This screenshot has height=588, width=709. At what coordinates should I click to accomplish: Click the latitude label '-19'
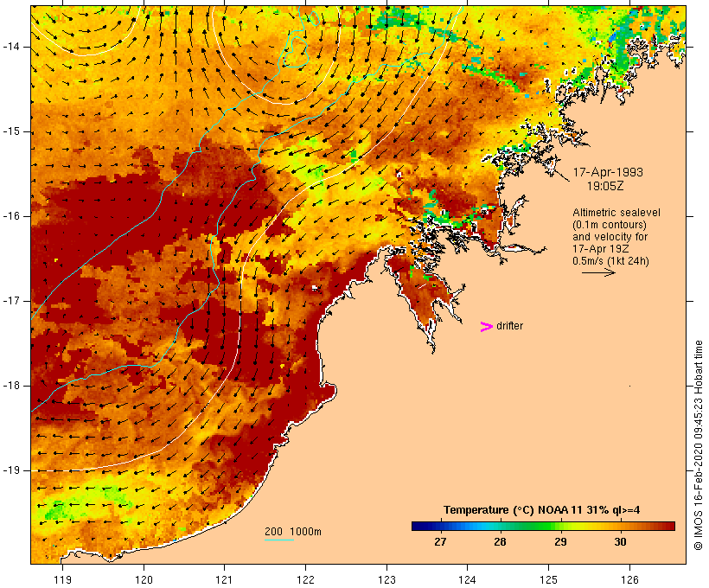[x=10, y=470]
